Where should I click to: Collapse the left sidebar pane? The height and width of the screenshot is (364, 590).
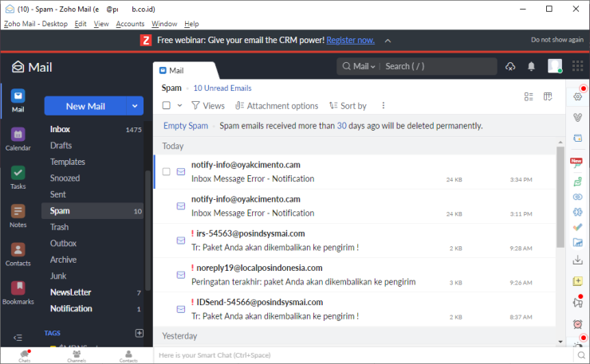pos(18,337)
